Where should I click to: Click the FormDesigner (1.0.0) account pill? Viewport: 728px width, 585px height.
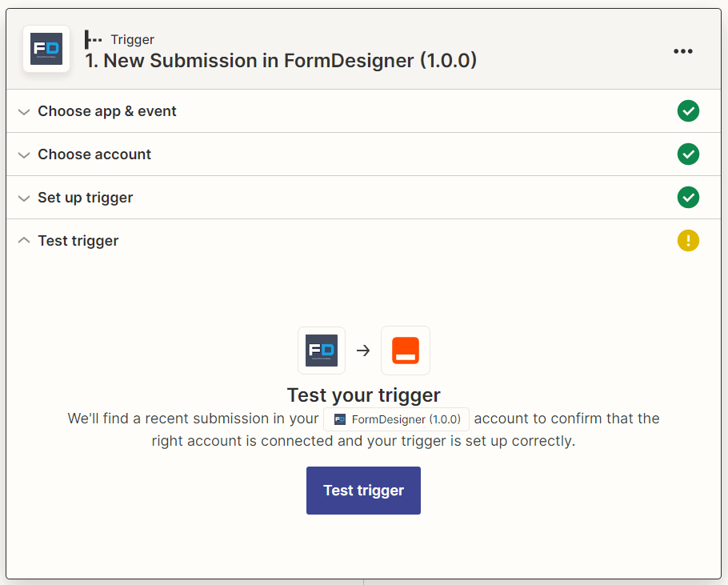click(395, 419)
